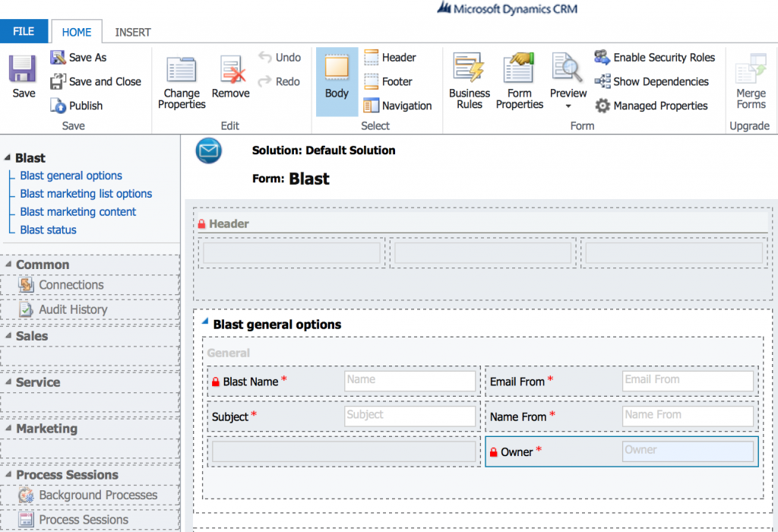Collapse the Sales navigation group
The height and width of the screenshot is (532, 778).
coord(8,335)
